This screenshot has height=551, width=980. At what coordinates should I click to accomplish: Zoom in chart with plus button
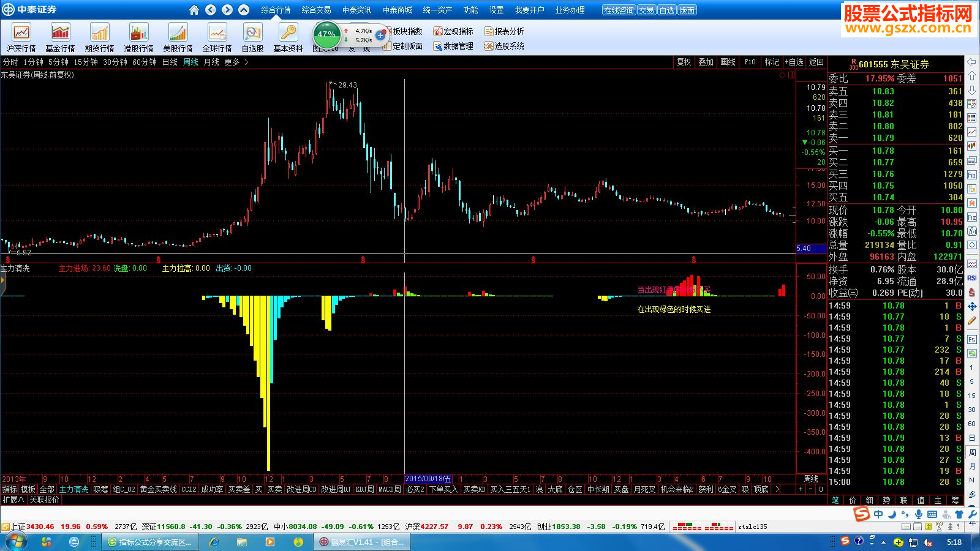point(801,489)
